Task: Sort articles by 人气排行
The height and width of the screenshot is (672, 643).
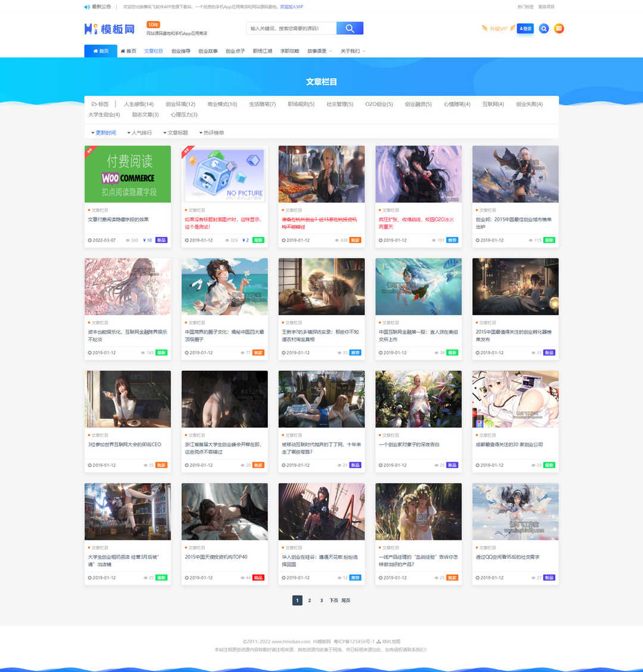Action: point(140,133)
